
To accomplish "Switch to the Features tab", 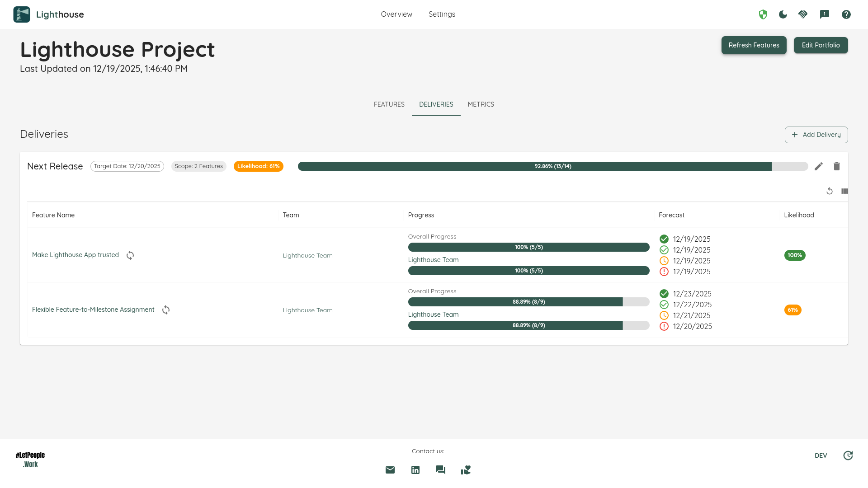I will point(389,104).
